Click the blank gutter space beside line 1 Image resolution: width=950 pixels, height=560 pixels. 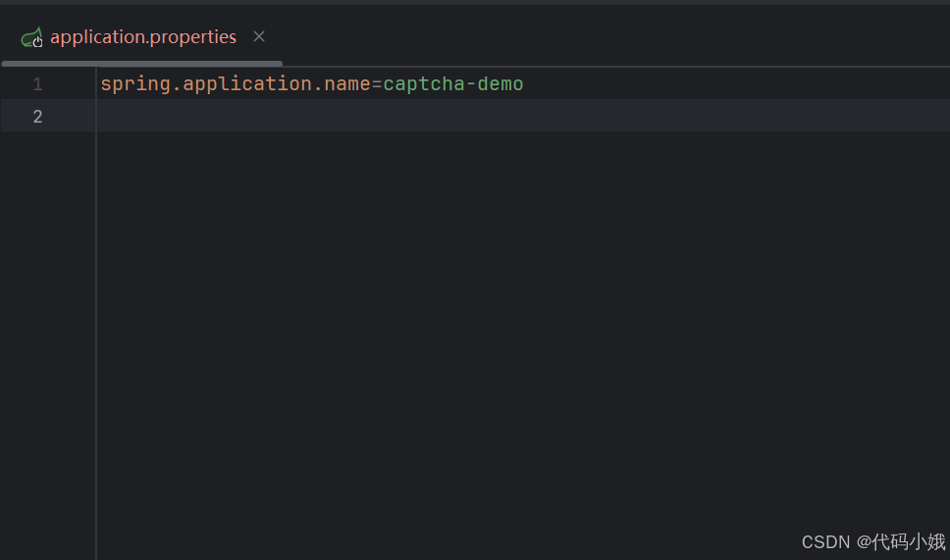(x=70, y=83)
